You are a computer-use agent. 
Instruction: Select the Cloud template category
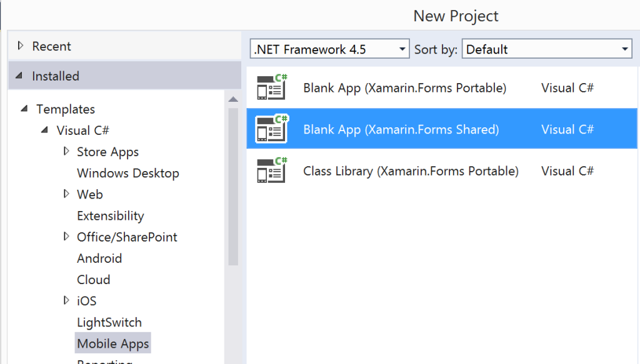pos(94,280)
